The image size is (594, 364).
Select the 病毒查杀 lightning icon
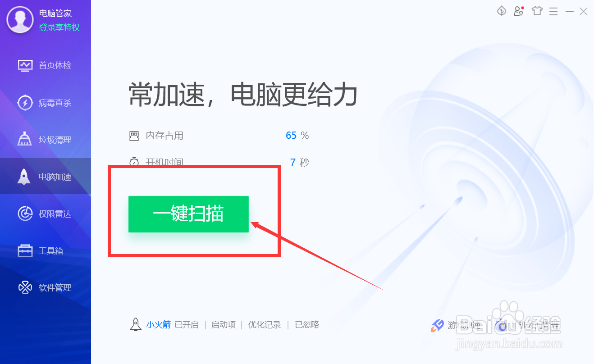(x=25, y=103)
